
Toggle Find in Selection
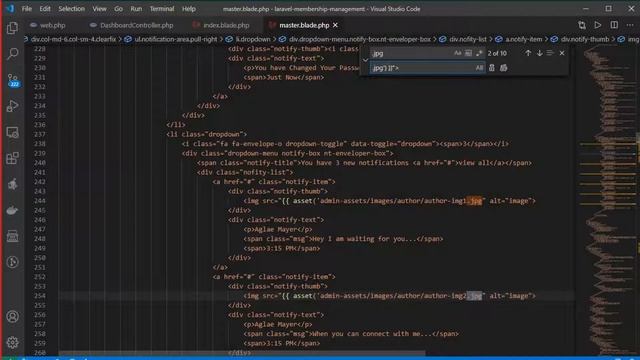click(x=550, y=53)
